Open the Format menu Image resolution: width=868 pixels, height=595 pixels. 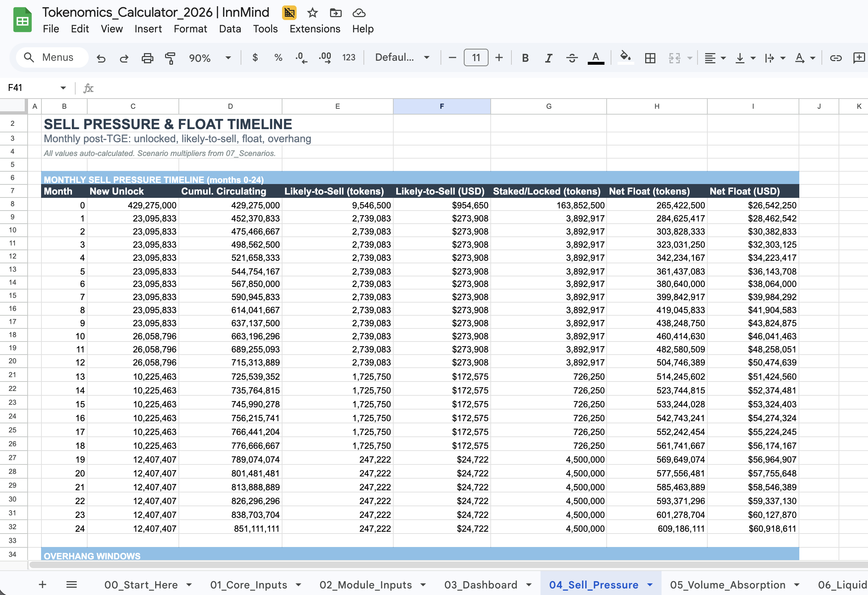click(190, 29)
